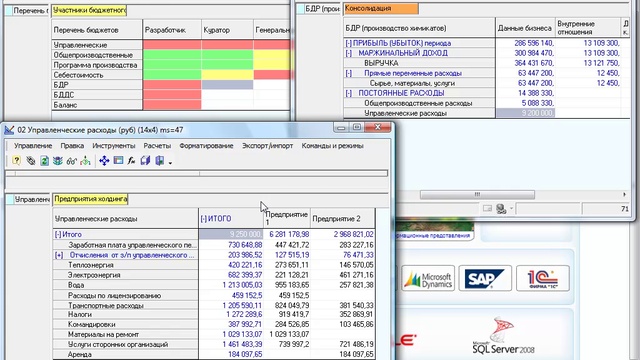Click the gray Куратор cell for БДР

tap(227, 85)
